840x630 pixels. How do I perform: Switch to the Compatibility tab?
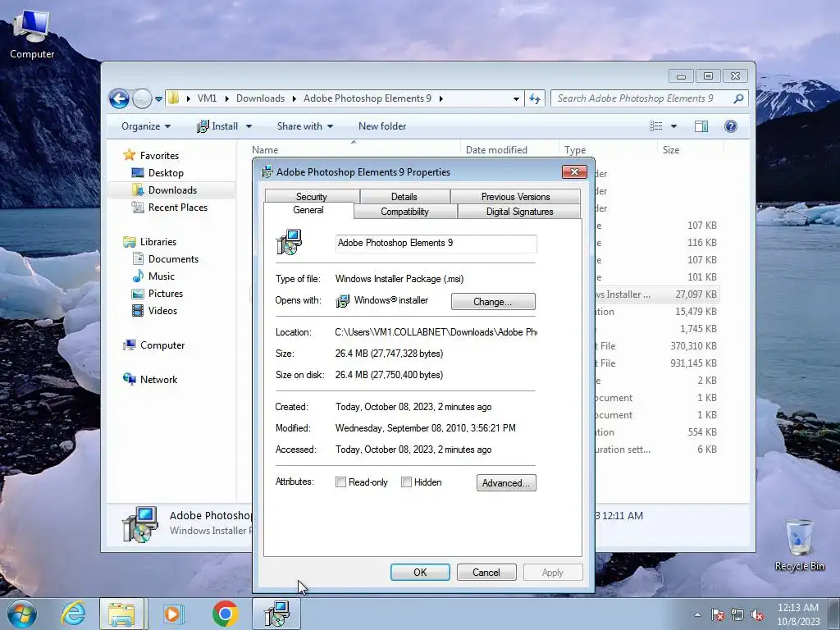click(x=404, y=212)
